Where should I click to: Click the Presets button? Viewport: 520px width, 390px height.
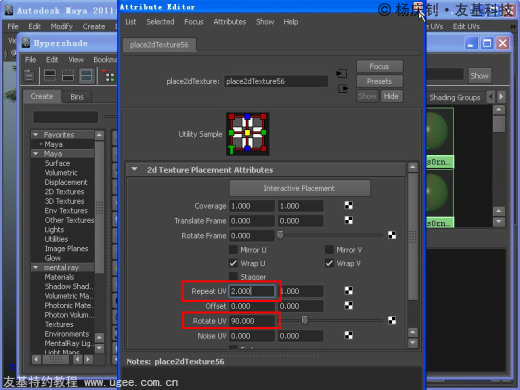point(379,81)
